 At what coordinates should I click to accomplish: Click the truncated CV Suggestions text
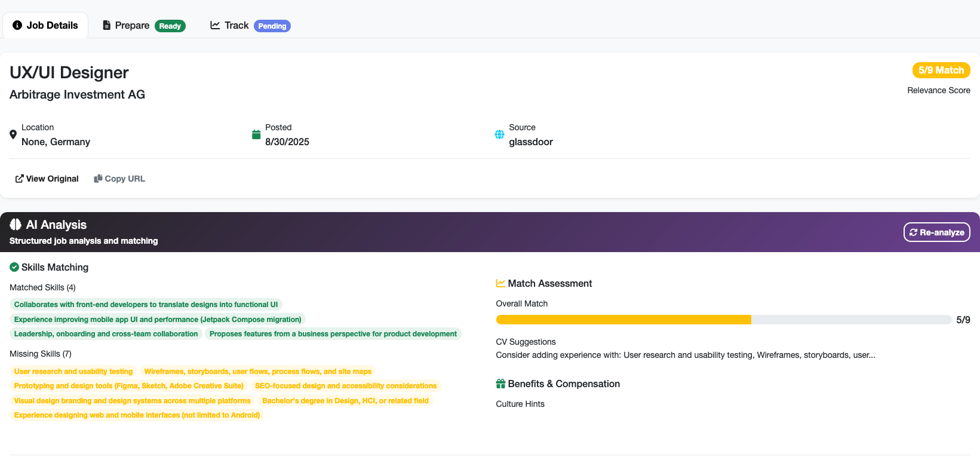(685, 355)
